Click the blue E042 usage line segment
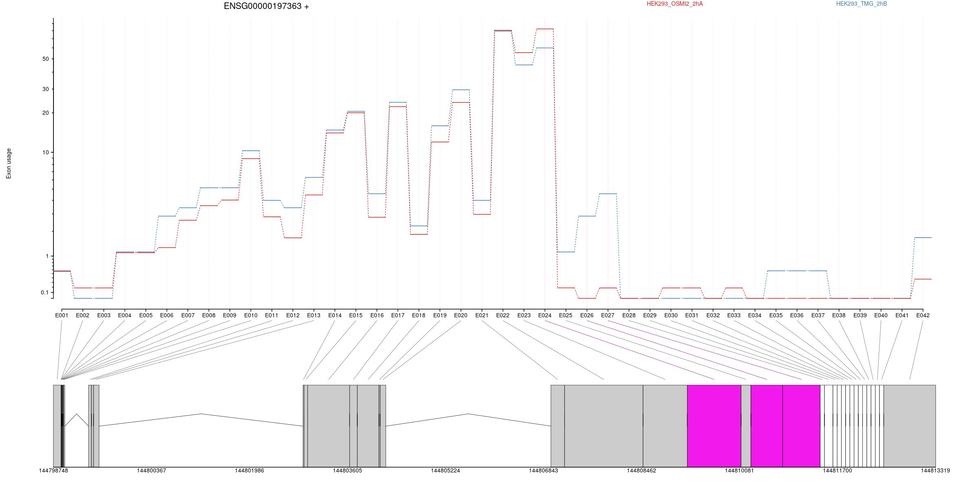Viewport: 980px width, 490px height. click(923, 238)
